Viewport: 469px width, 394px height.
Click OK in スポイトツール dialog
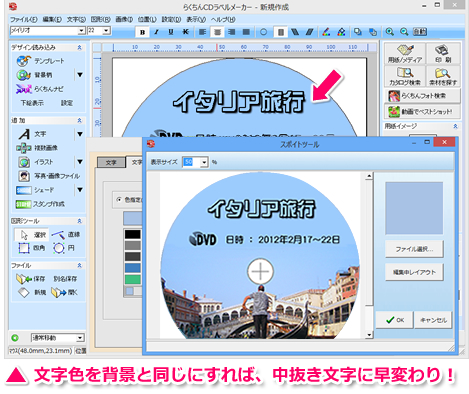point(395,320)
